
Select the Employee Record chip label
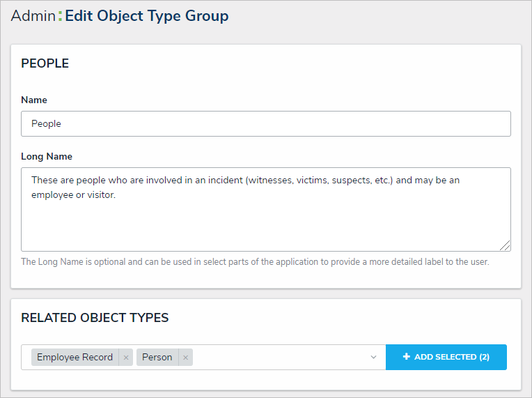click(75, 358)
